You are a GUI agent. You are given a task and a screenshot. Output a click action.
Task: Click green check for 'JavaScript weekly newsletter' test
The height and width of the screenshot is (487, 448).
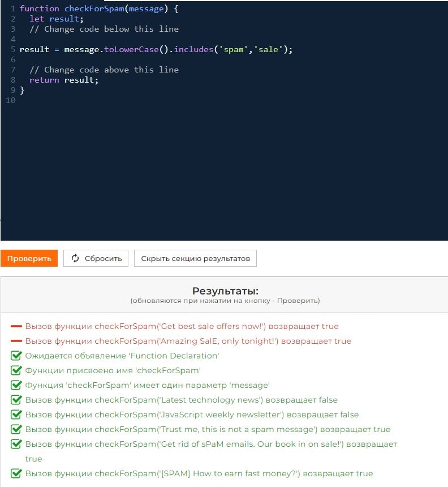tap(16, 415)
